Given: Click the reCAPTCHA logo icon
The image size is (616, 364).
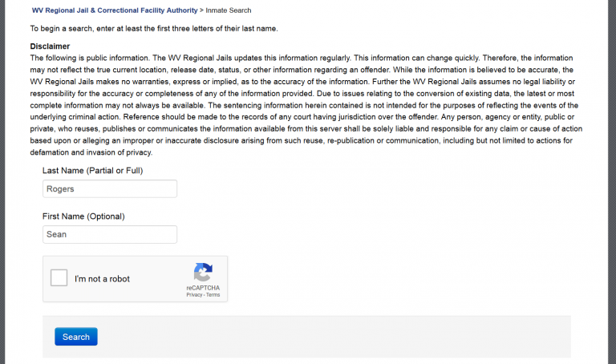Looking at the screenshot, I should click(x=203, y=272).
